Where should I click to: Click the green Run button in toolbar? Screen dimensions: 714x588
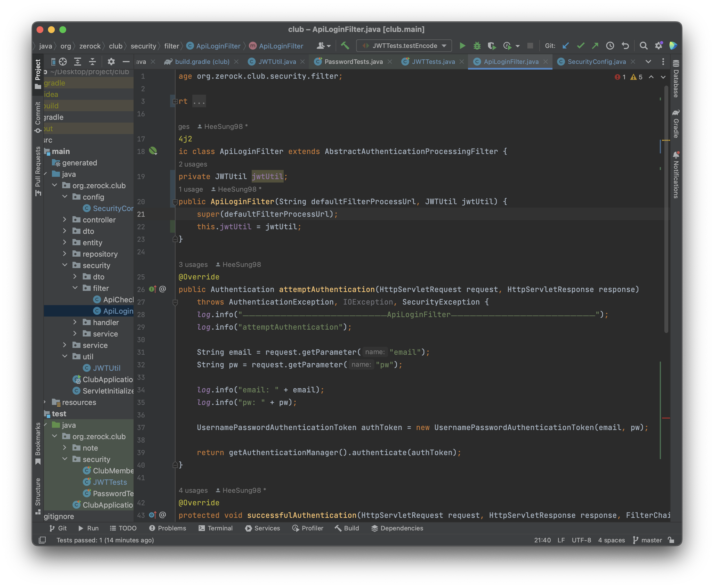[x=462, y=46]
